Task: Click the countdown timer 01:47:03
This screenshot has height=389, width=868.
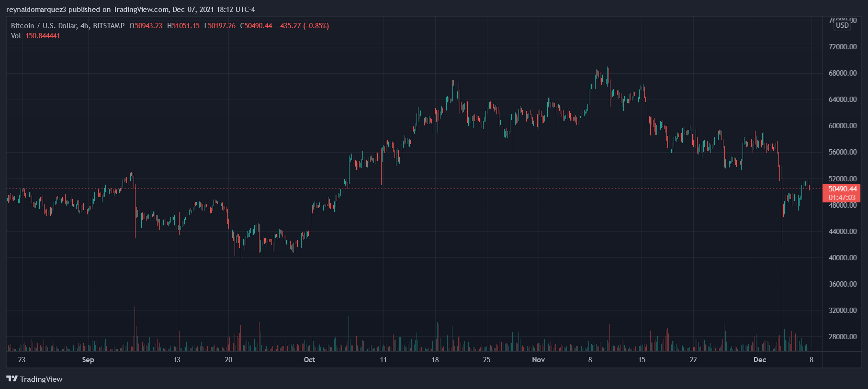Action: [x=842, y=198]
